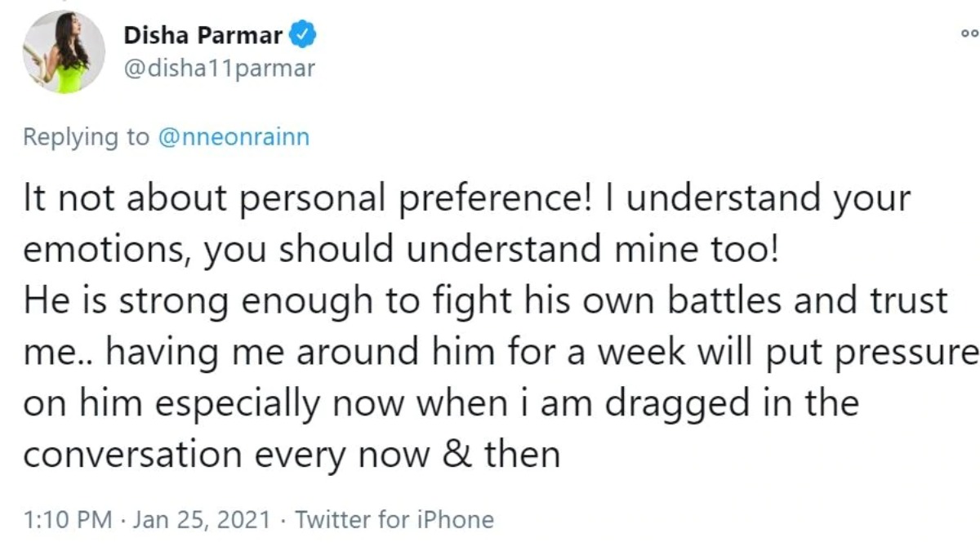Click the 'Replying to' label
The width and height of the screenshot is (980, 551).
pos(87,136)
